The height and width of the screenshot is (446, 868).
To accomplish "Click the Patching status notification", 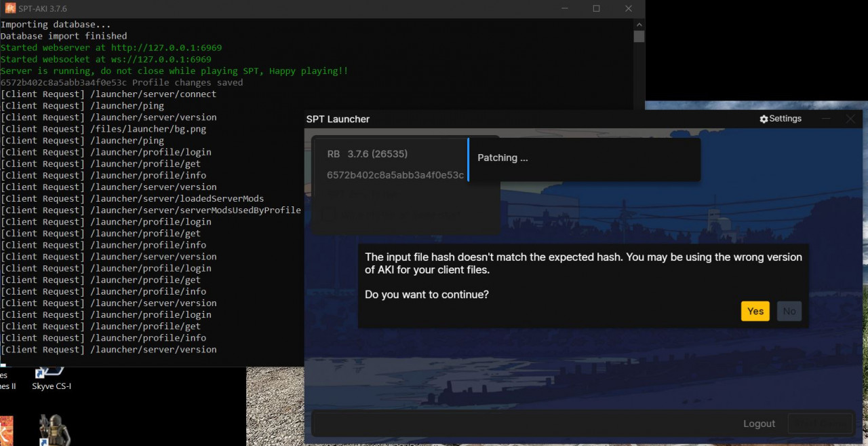I will (583, 159).
